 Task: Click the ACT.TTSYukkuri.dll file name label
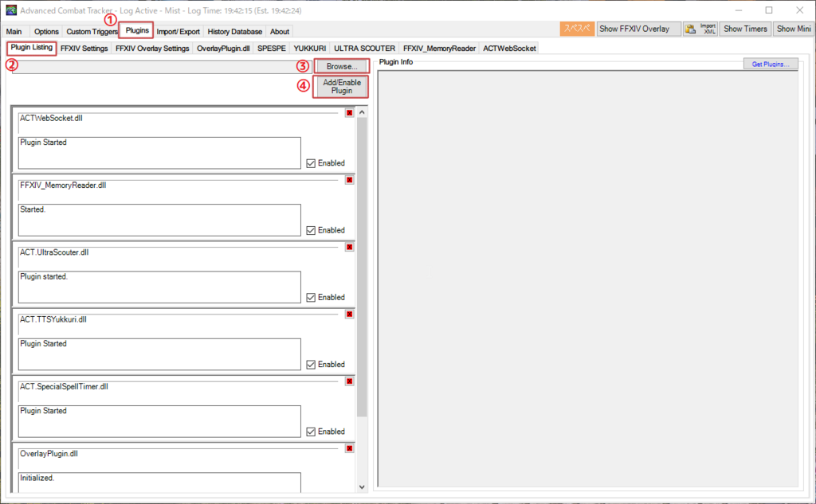[x=53, y=319]
